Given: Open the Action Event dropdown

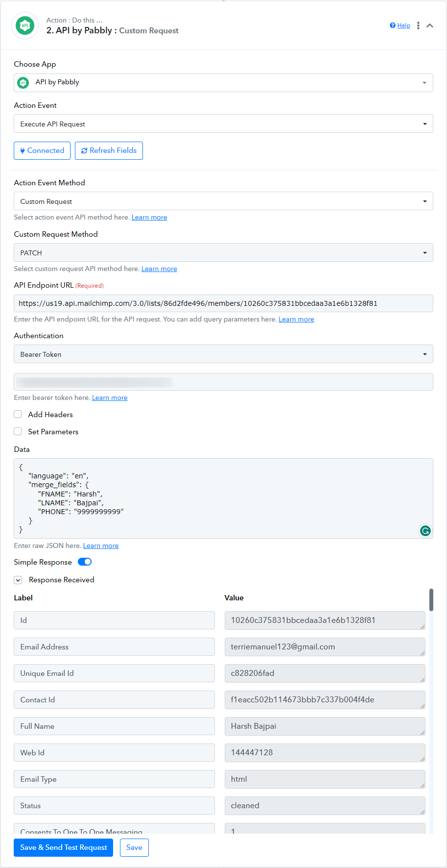Looking at the screenshot, I should click(223, 124).
